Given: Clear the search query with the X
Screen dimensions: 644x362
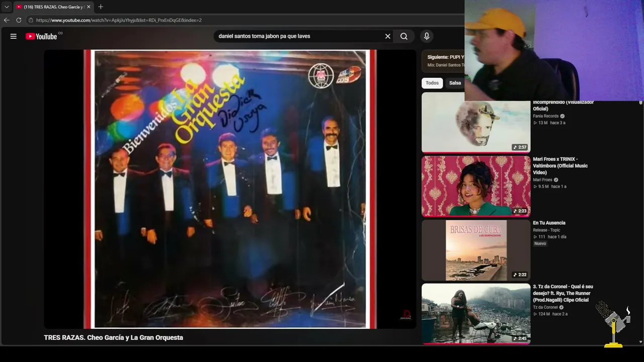Looking at the screenshot, I should [388, 36].
